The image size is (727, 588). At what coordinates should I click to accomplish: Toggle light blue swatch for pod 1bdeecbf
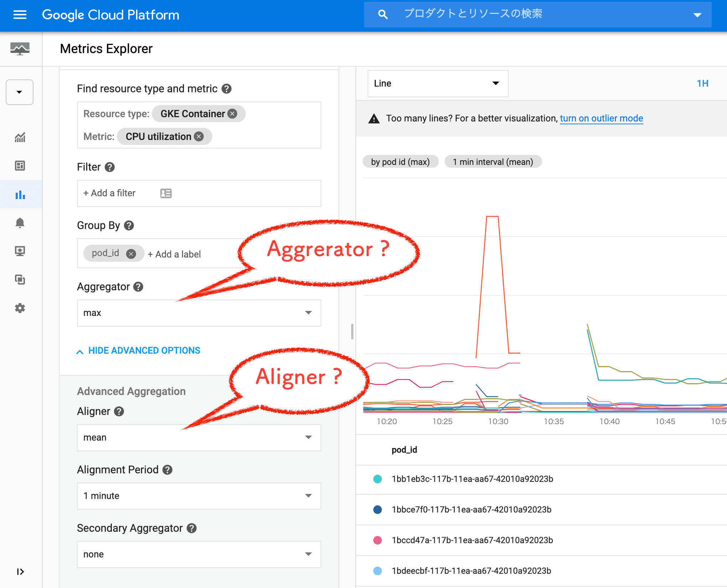[x=378, y=571]
